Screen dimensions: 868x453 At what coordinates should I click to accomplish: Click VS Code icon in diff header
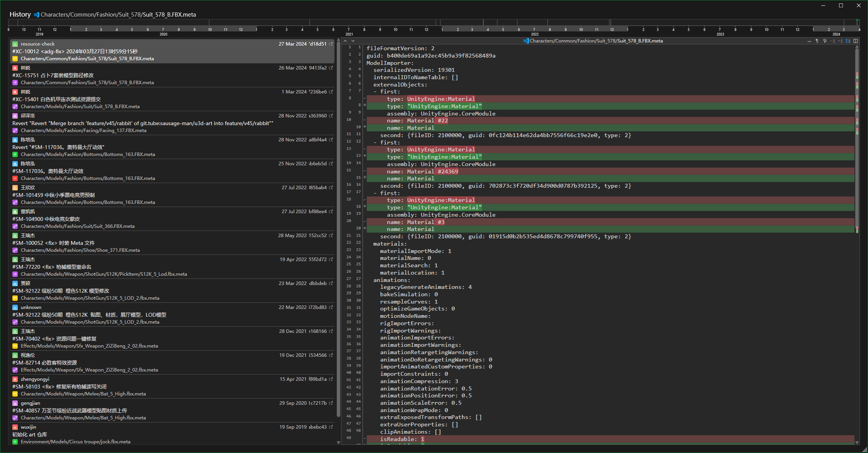click(x=525, y=41)
